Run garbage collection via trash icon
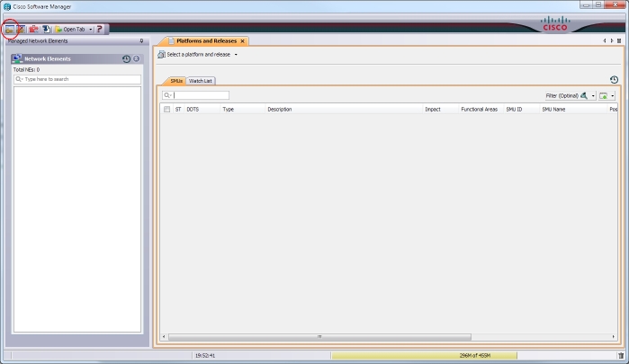The width and height of the screenshot is (629, 364). tap(621, 356)
